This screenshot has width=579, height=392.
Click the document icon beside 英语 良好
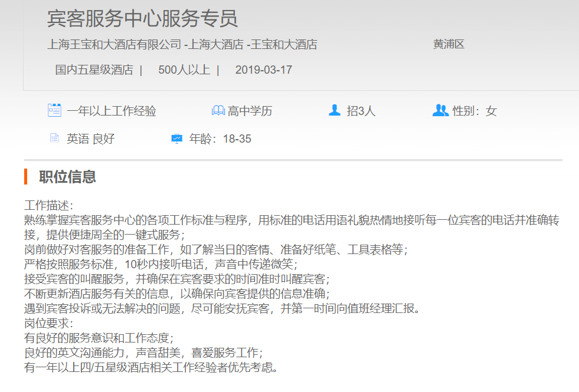[x=54, y=139]
